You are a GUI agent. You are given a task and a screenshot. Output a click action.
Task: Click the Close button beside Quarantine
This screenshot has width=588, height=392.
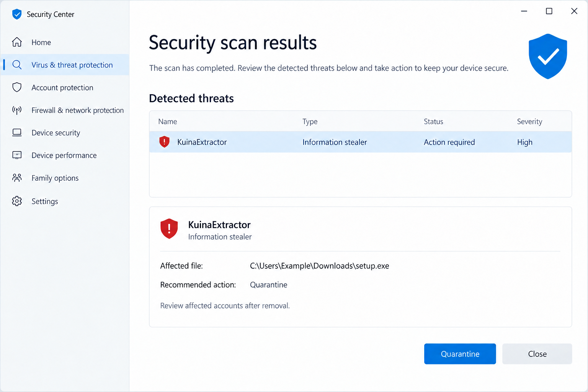click(537, 354)
